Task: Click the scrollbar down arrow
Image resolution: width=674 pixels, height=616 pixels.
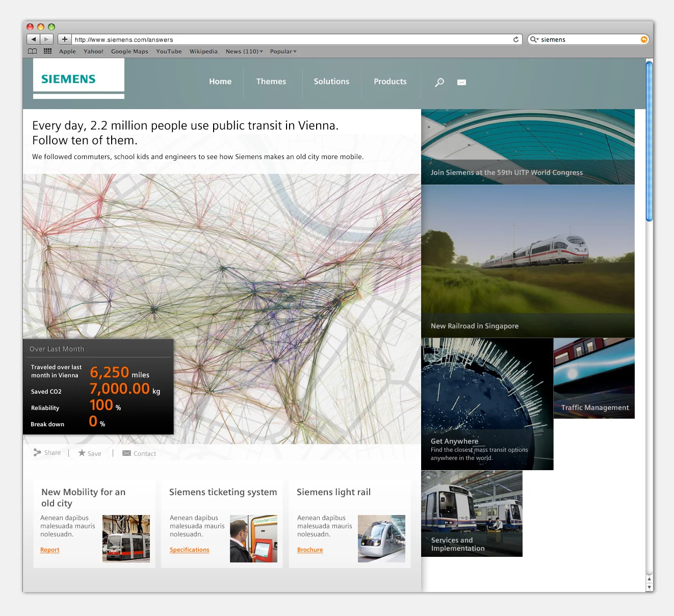Action: point(649,587)
